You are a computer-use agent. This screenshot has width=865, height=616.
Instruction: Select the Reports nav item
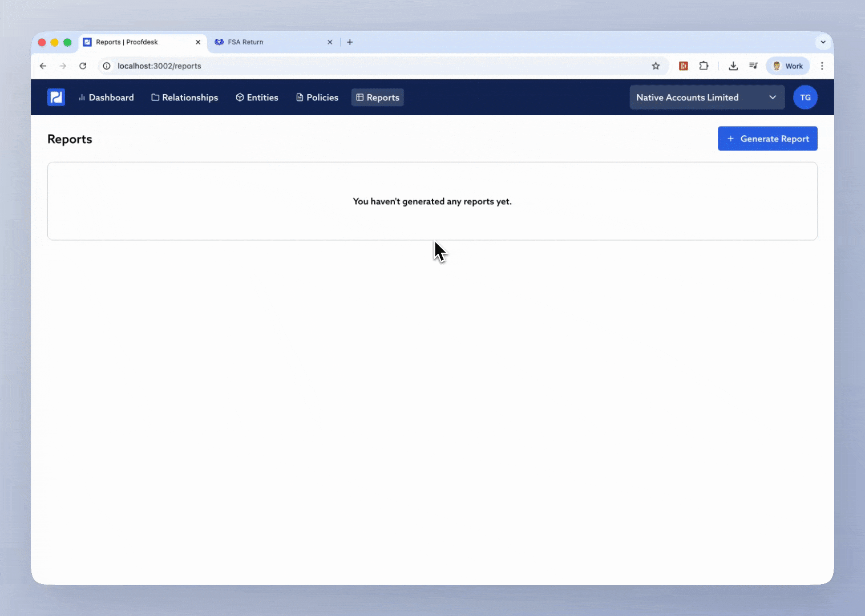(378, 98)
